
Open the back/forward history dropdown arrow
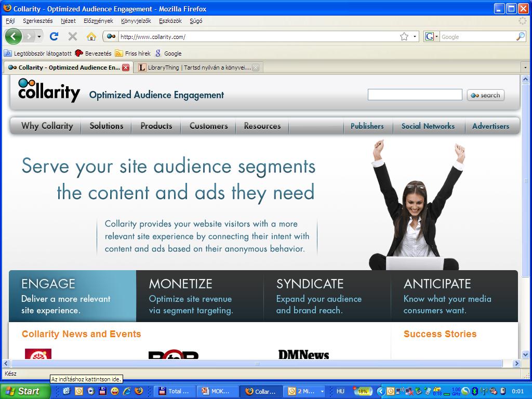click(x=39, y=36)
